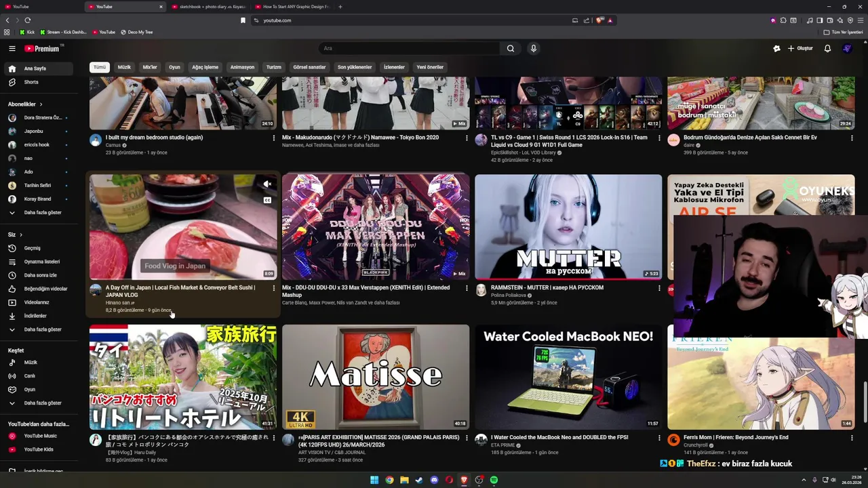Click the bookmark icon in the address bar
The width and height of the screenshot is (868, 488).
coord(243,20)
